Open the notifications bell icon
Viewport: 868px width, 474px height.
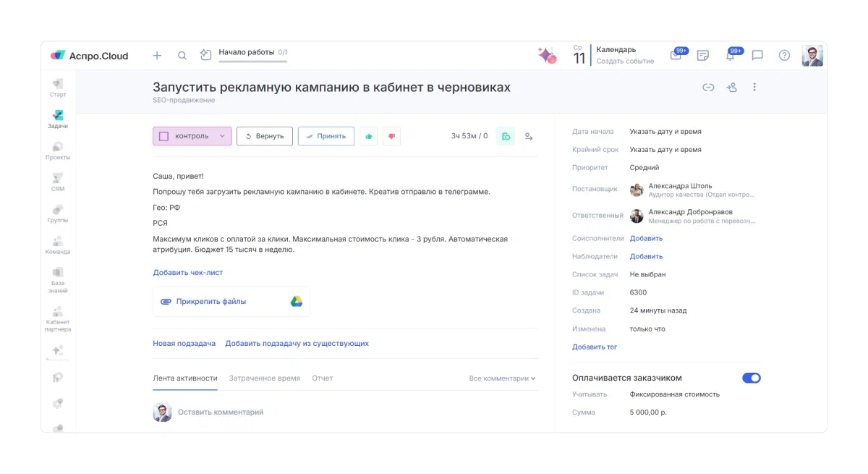731,56
